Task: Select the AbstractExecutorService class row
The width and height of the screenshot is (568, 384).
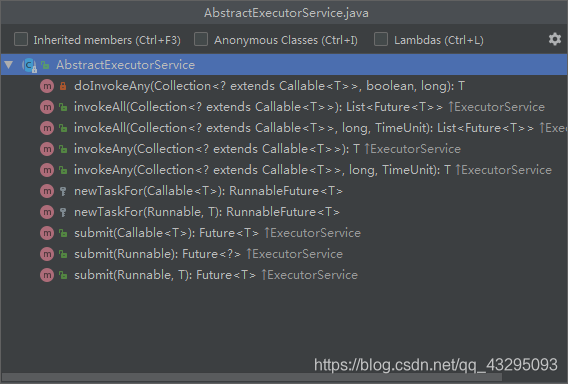Action: point(284,65)
